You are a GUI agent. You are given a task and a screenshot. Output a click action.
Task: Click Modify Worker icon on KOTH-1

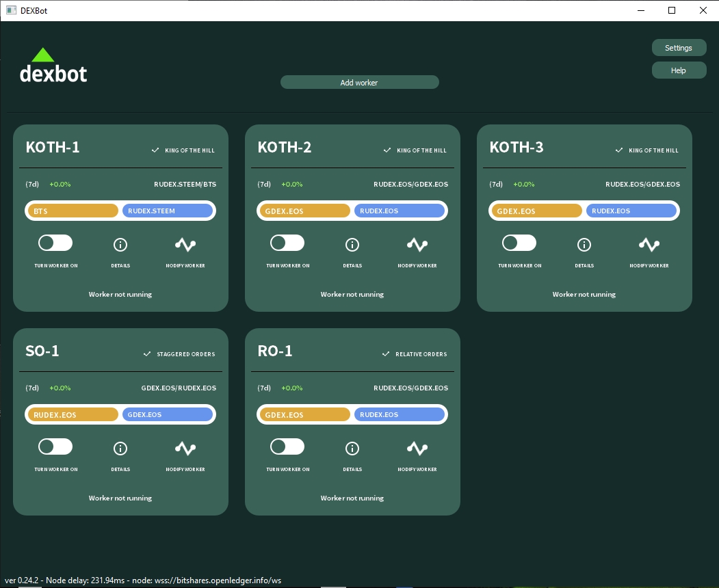coord(185,245)
